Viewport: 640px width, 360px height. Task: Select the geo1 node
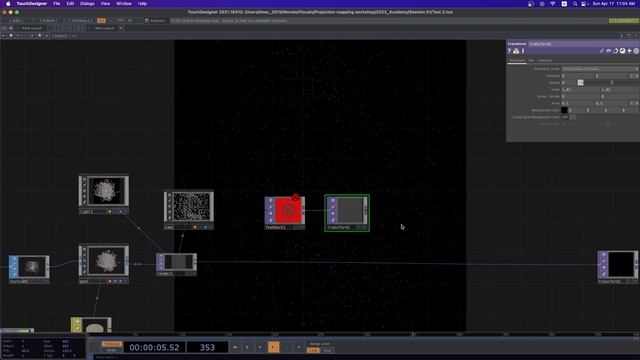coord(104,264)
